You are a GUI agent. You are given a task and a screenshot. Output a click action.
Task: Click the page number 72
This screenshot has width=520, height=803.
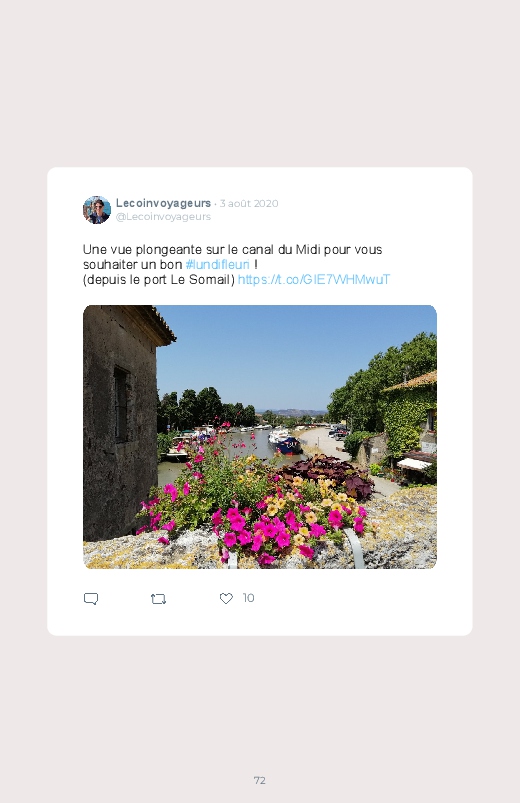(x=260, y=780)
